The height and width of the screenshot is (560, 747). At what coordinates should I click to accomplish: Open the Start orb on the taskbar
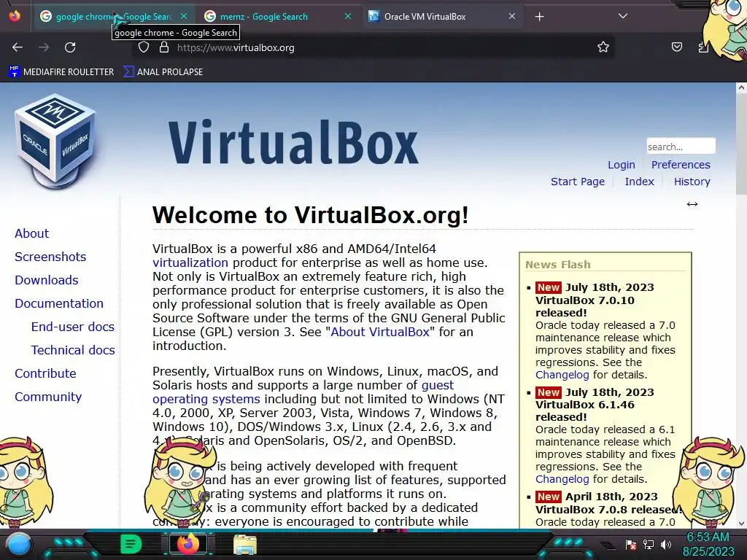pyautogui.click(x=18, y=545)
